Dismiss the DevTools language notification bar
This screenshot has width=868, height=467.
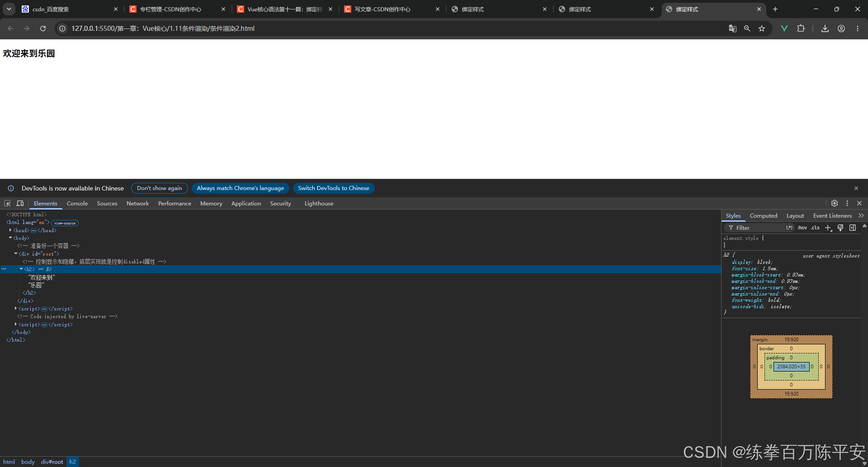[856, 188]
